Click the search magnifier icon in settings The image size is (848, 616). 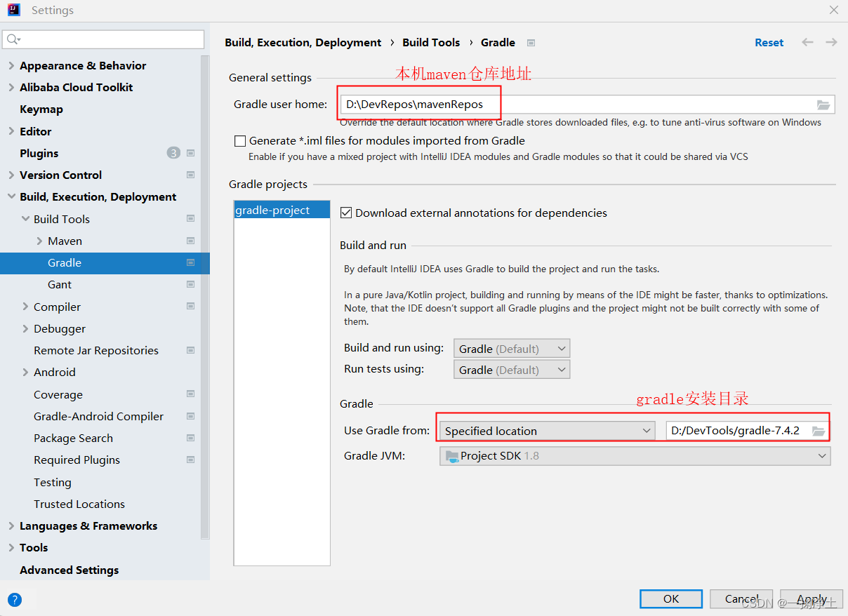click(13, 39)
